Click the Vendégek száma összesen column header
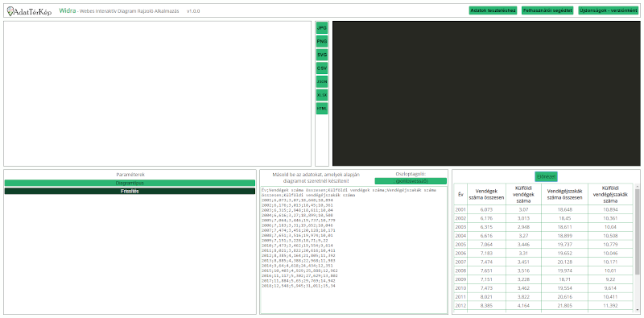 (487, 195)
